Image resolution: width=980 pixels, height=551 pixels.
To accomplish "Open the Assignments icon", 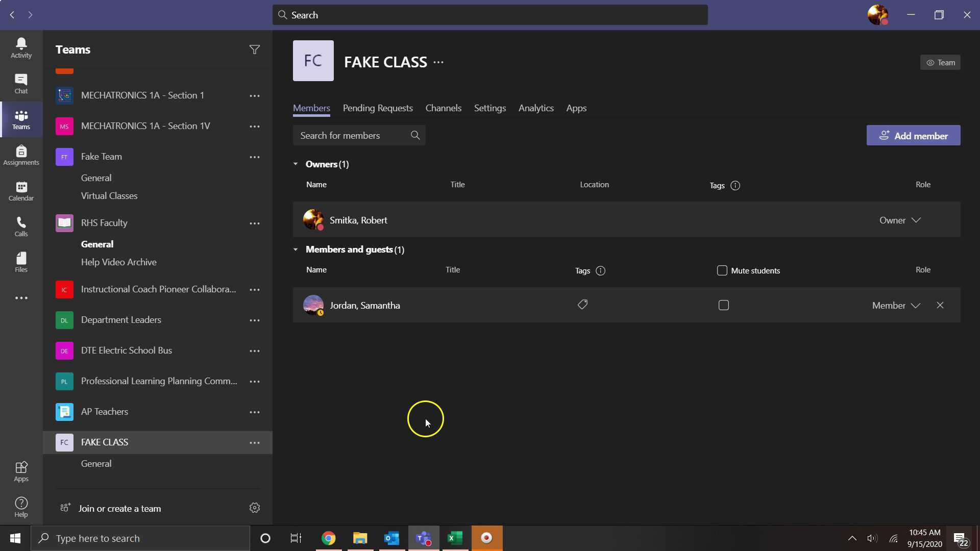I will (20, 155).
